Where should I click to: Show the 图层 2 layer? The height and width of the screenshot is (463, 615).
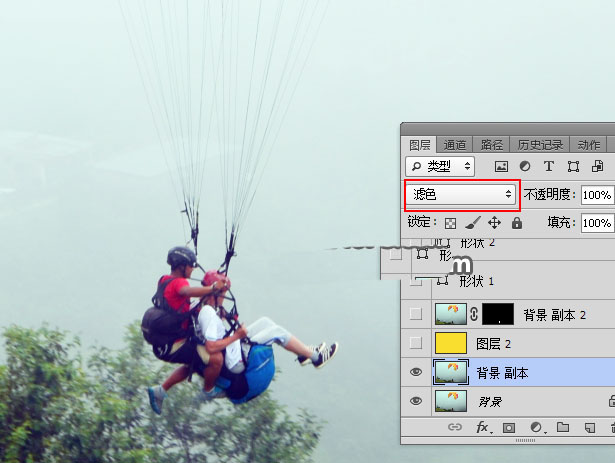[x=416, y=344]
